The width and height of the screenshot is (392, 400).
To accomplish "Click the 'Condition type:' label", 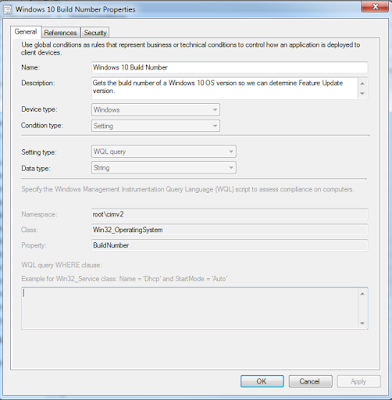I will click(42, 125).
